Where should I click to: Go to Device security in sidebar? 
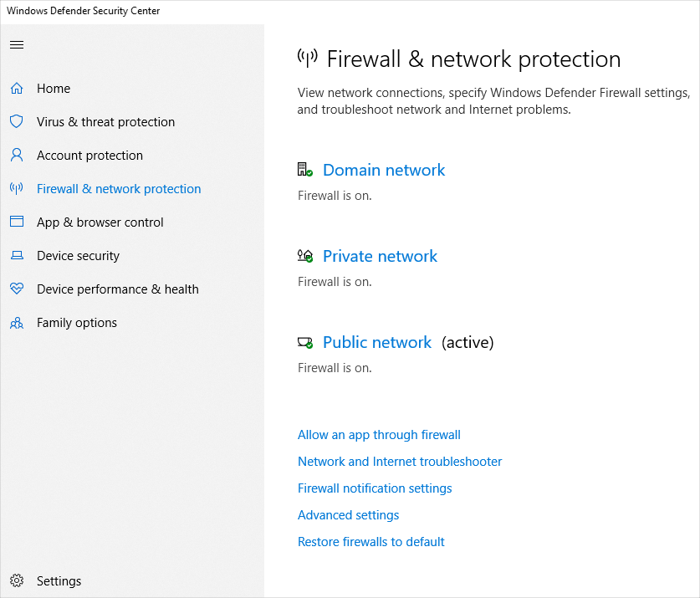pos(78,256)
